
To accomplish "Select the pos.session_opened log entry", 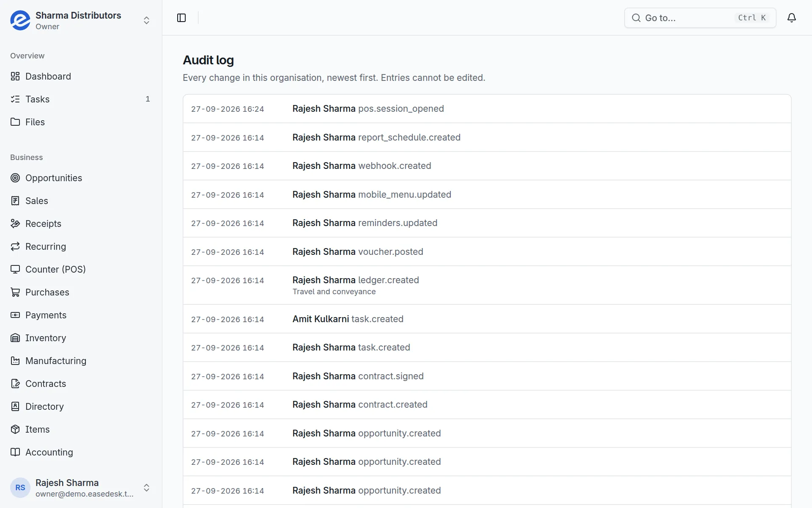I will point(487,109).
